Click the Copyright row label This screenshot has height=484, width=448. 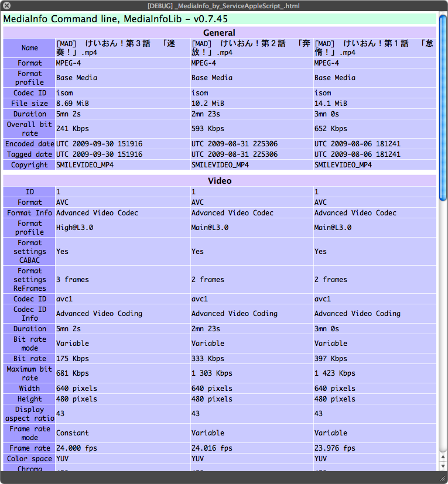coord(30,165)
